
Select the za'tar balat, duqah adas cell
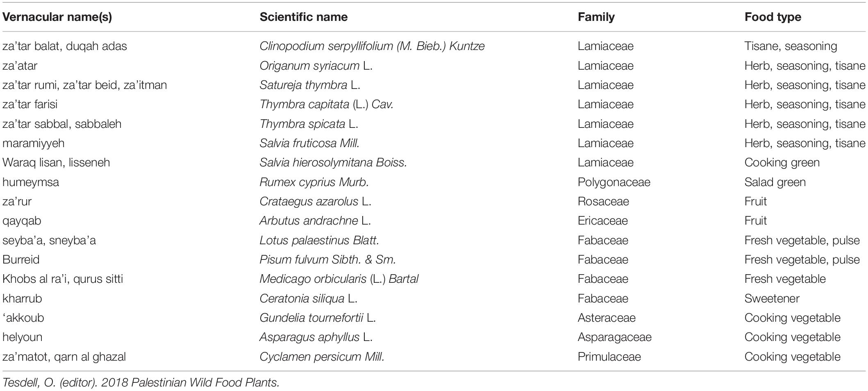click(64, 46)
